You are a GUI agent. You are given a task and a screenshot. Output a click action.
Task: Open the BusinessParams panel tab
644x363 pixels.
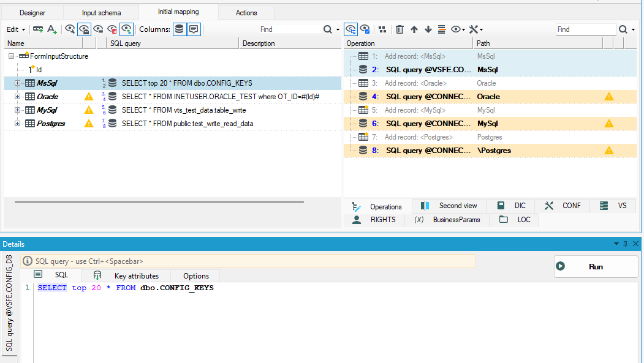point(447,220)
